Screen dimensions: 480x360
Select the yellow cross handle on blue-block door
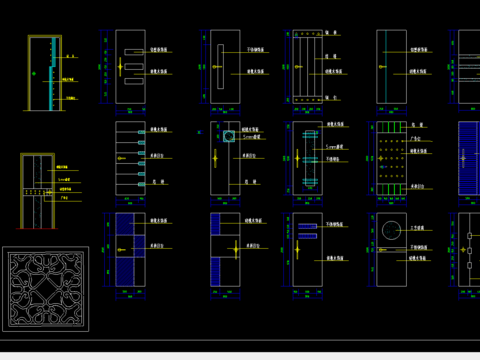click(x=236, y=249)
